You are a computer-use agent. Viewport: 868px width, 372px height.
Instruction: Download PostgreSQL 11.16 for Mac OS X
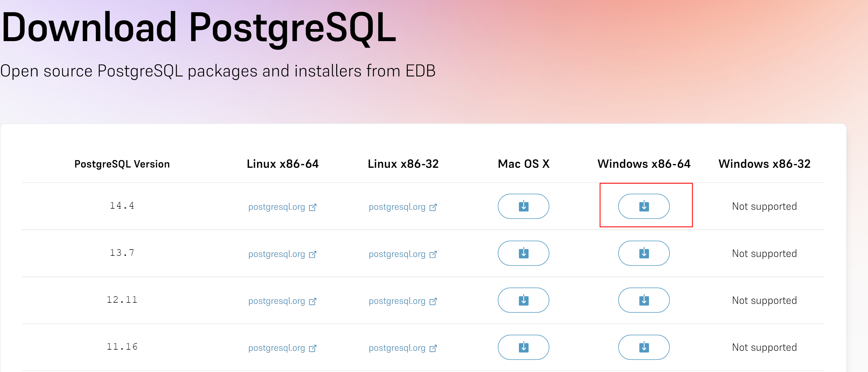tap(523, 347)
